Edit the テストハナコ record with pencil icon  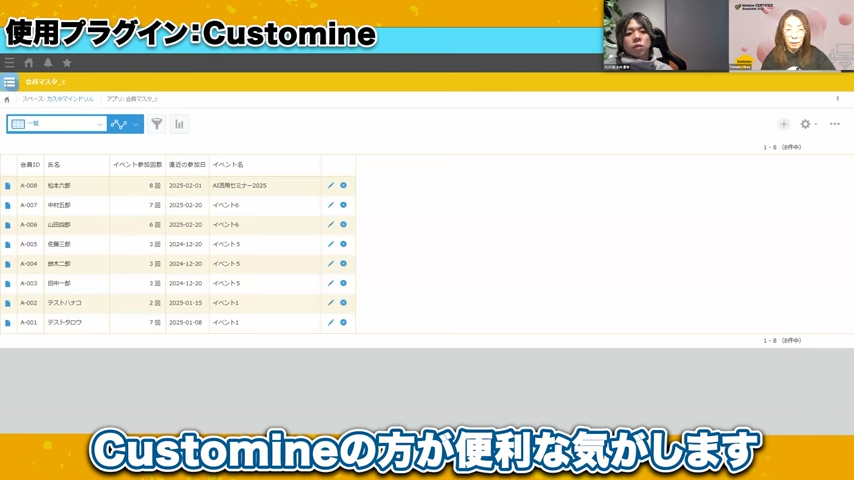click(x=331, y=303)
